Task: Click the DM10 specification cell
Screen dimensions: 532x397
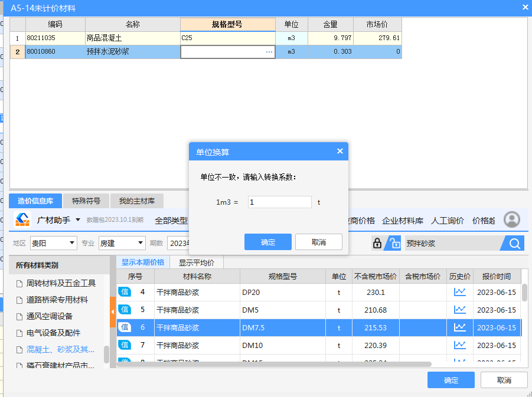Action: pyautogui.click(x=283, y=345)
